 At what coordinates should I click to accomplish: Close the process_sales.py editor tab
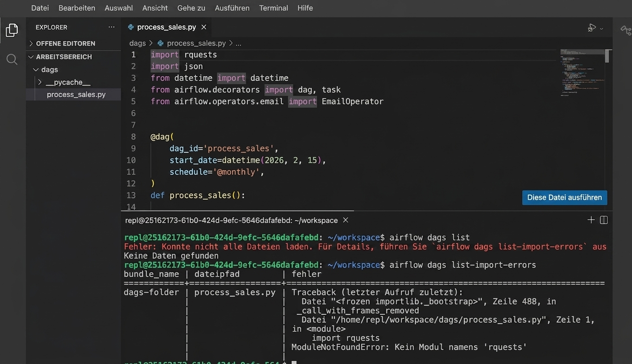pyautogui.click(x=203, y=27)
